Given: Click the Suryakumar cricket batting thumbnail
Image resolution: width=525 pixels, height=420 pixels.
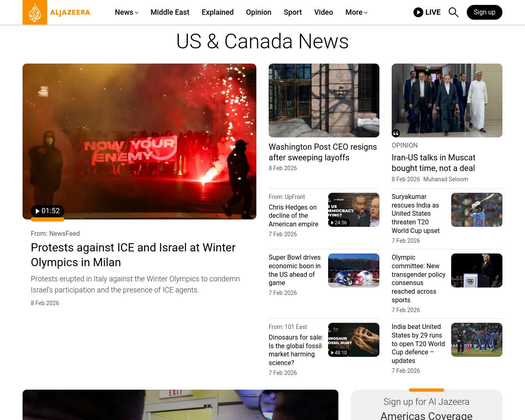Looking at the screenshot, I should click(477, 210).
